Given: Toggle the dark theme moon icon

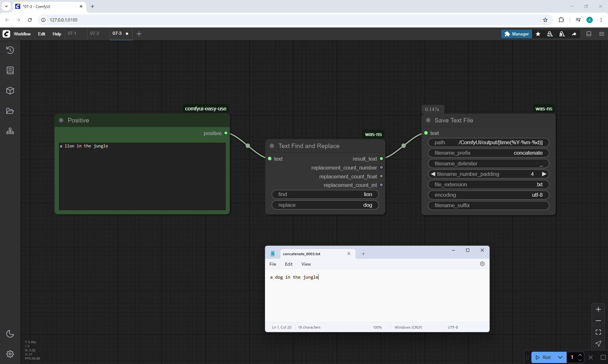Looking at the screenshot, I should click(10, 334).
